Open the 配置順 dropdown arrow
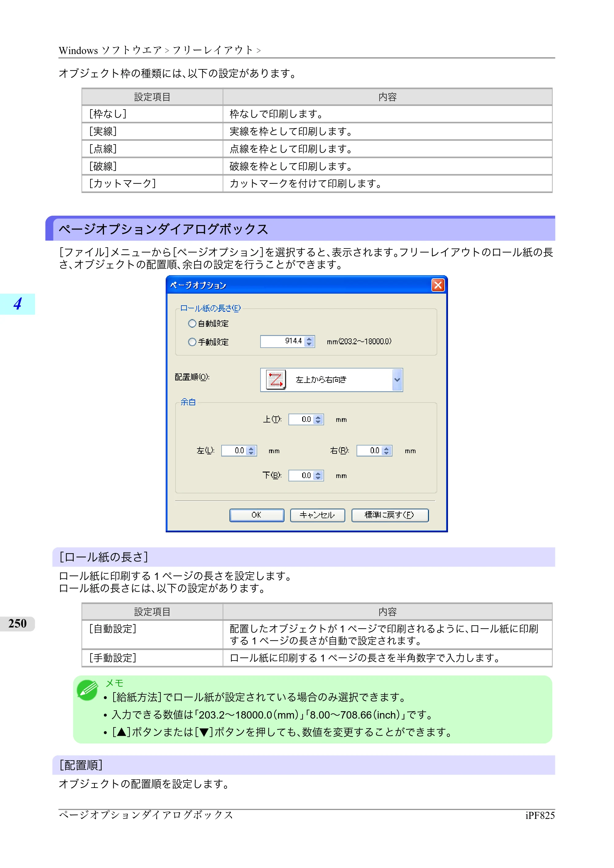614x868 pixels. coord(397,380)
